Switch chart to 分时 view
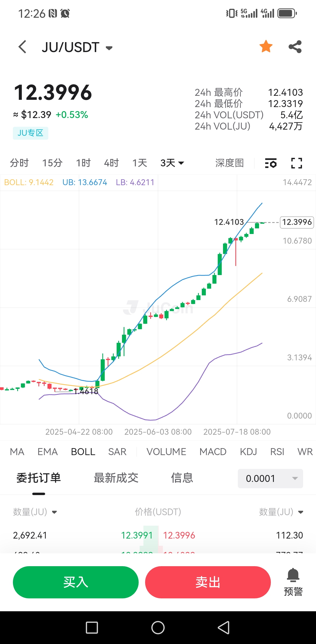 (19, 163)
